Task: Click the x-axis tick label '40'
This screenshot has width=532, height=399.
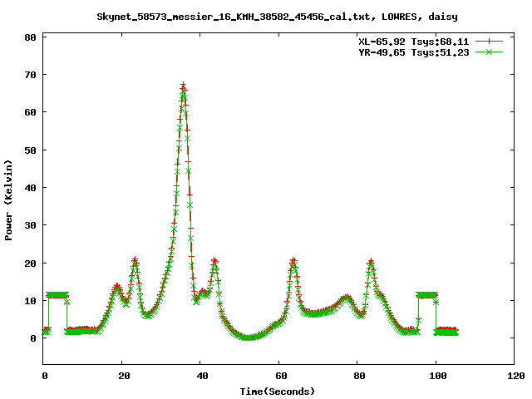Action: coord(202,376)
